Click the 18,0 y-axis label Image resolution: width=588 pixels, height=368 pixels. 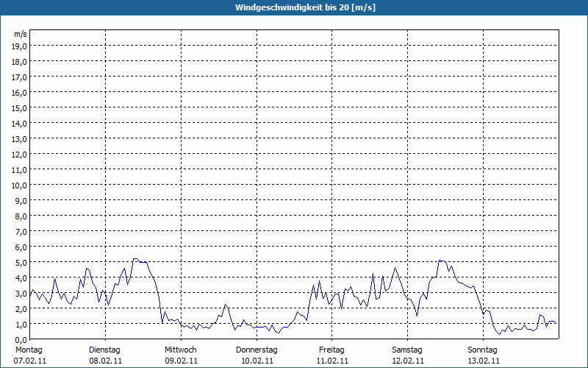click(x=19, y=62)
